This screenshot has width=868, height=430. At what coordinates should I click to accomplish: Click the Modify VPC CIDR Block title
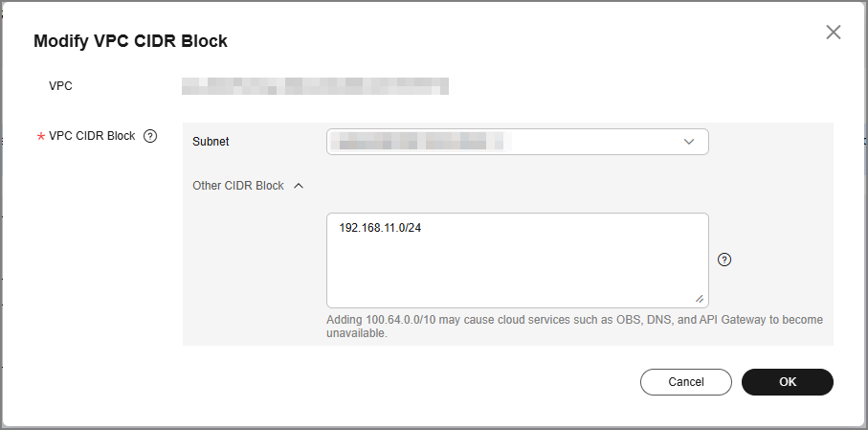(x=131, y=41)
